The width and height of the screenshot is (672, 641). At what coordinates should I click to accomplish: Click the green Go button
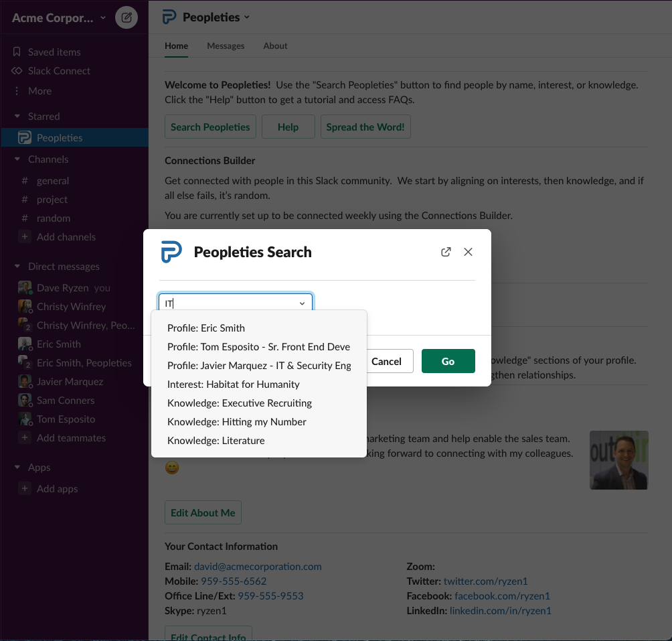[448, 361]
